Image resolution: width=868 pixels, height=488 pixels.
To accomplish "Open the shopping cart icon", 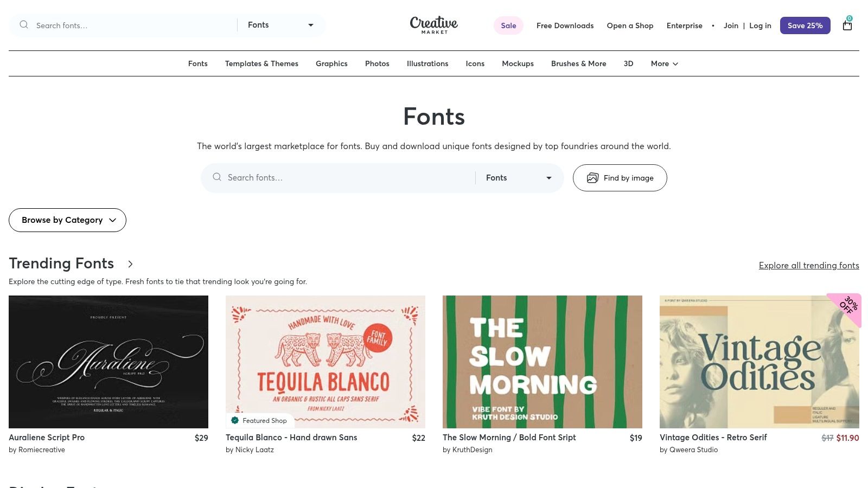I will 847,25.
